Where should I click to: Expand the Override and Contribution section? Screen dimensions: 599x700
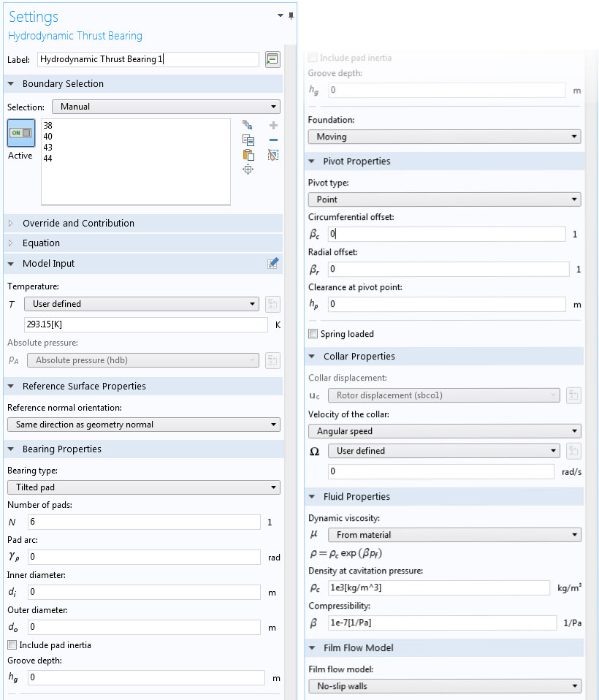coord(11,224)
